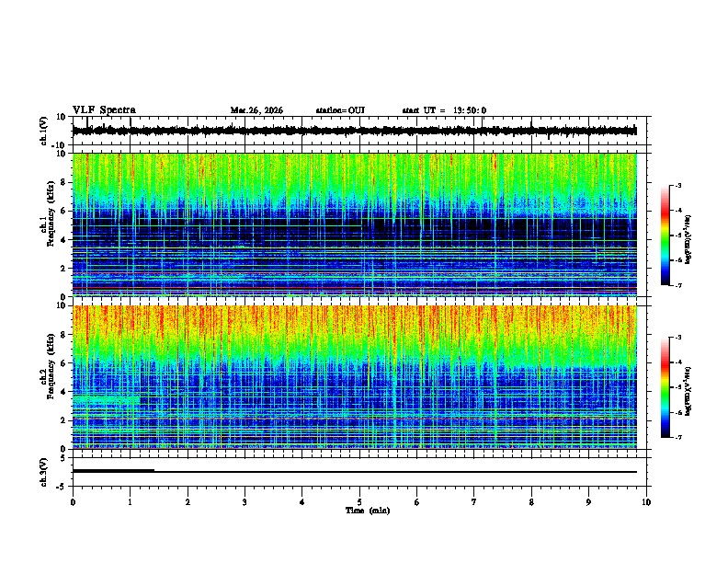The width and height of the screenshot is (728, 563).
Task: Click the "VLF Spectra" title text
Action: pos(104,109)
